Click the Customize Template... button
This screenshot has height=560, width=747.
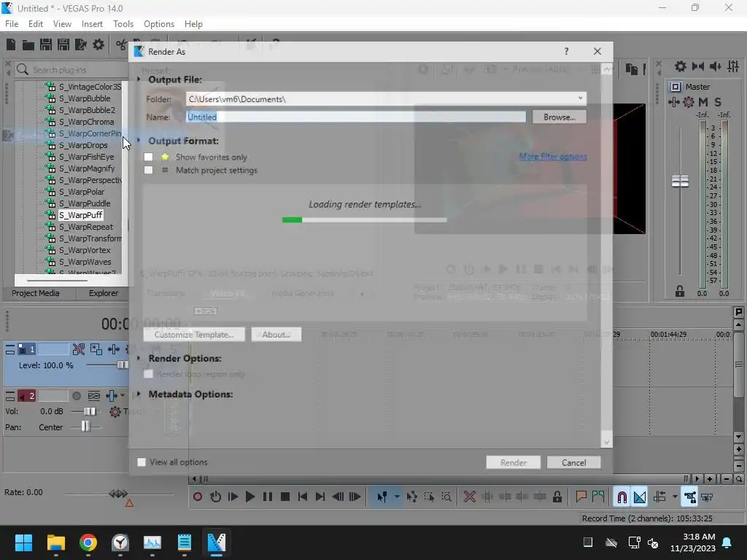(194, 334)
